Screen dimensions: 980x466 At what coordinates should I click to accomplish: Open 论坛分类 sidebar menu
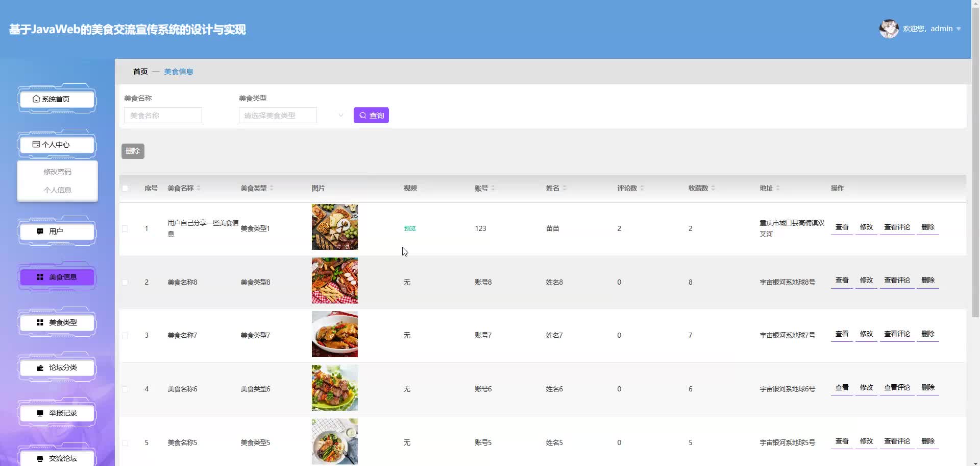pos(57,368)
